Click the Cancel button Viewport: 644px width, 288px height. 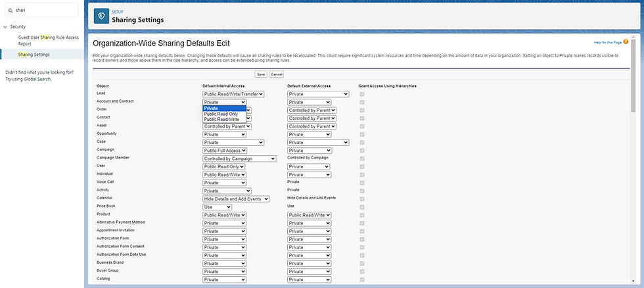277,74
